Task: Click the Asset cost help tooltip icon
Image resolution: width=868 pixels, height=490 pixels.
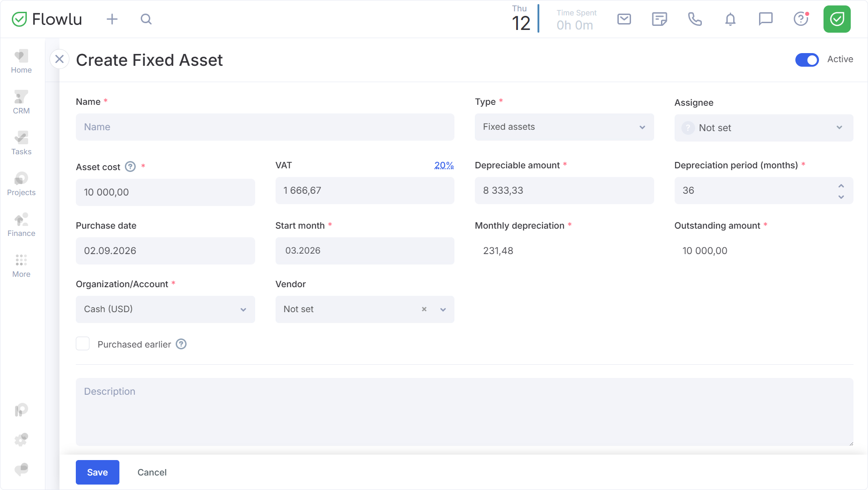Action: (130, 167)
